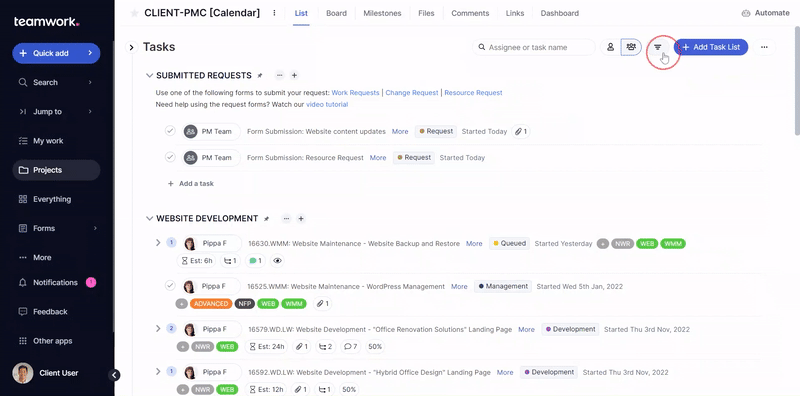
Task: Star the CLIENT-PMC project as favorite
Action: [134, 13]
